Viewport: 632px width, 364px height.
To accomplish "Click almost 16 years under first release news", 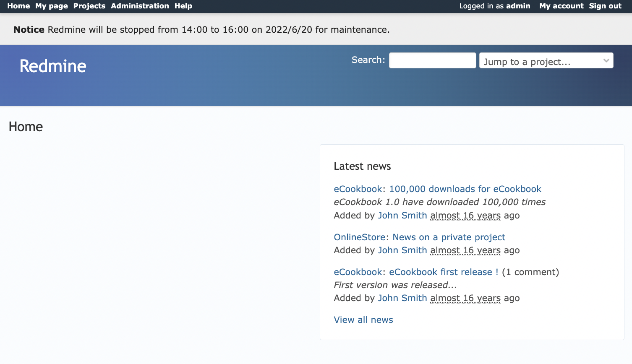I will coord(465,298).
